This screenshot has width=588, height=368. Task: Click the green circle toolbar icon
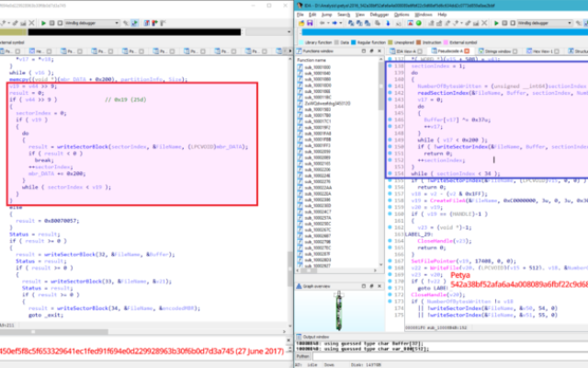point(419,23)
